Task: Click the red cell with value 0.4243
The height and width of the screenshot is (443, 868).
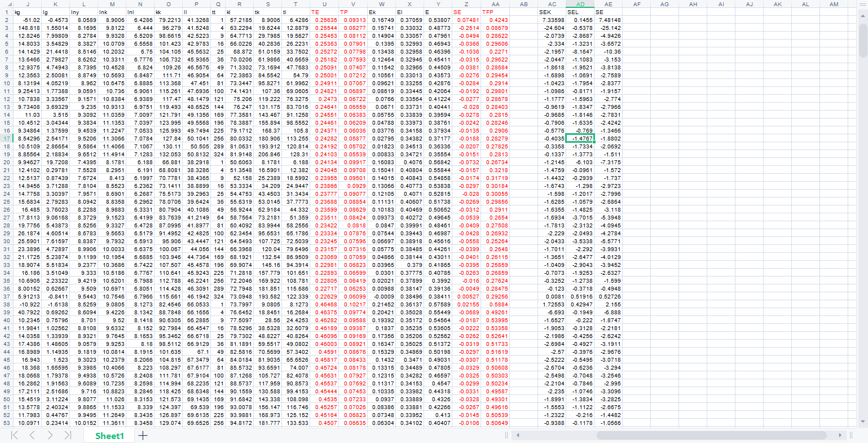Action: tap(495, 20)
